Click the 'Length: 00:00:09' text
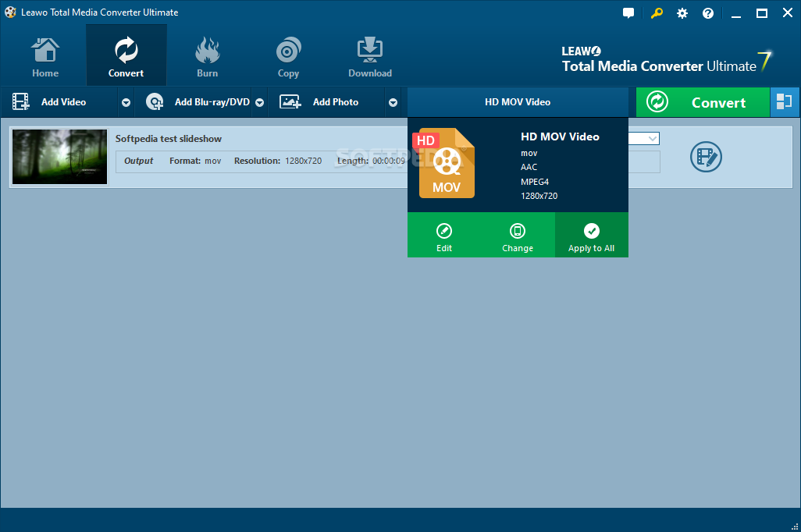The height and width of the screenshot is (532, 801). (372, 161)
